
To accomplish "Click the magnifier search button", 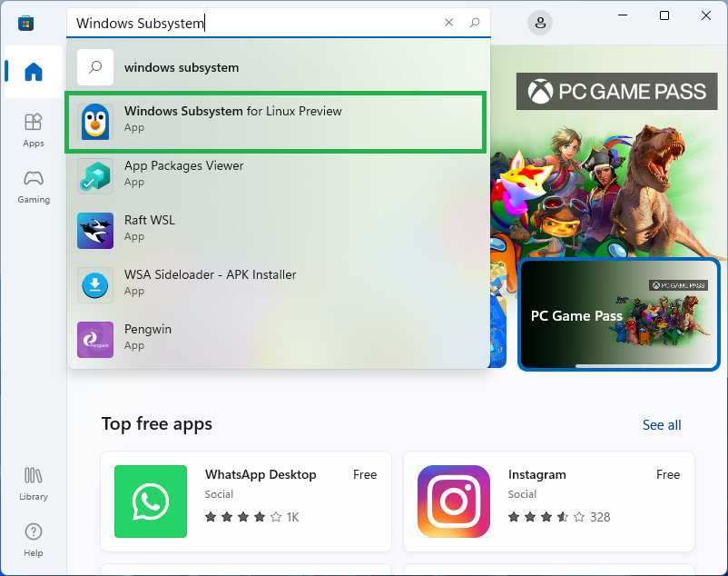I will [x=475, y=23].
